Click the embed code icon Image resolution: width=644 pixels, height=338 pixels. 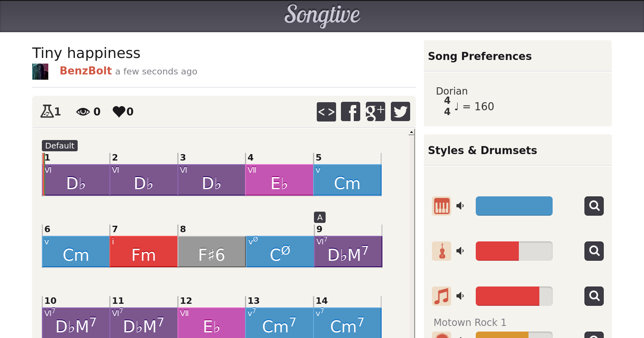[x=326, y=111]
